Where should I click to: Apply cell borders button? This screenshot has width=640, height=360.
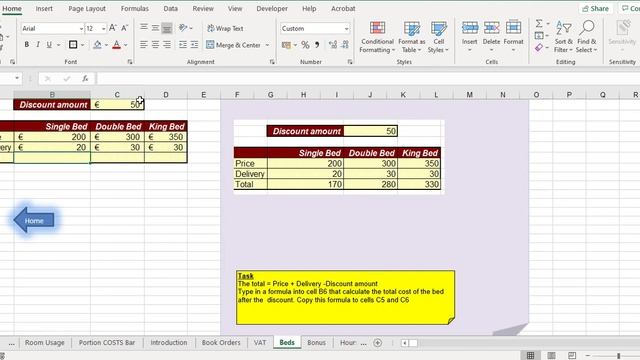click(x=73, y=45)
